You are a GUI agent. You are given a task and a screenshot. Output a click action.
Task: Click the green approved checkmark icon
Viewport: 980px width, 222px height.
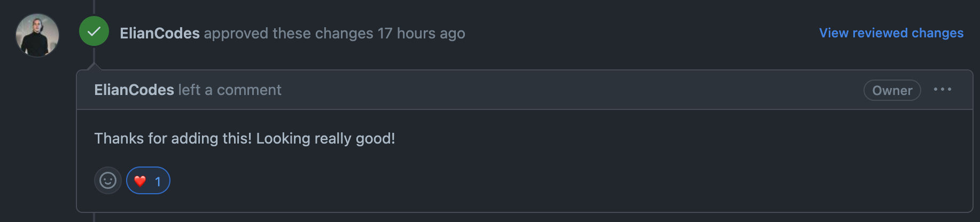pos(94,31)
